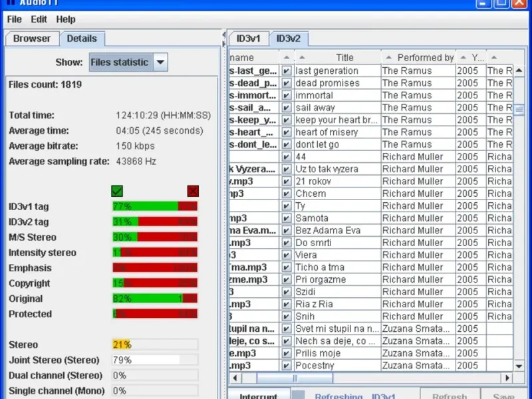Toggle checkbox for sail away row

coord(287,108)
